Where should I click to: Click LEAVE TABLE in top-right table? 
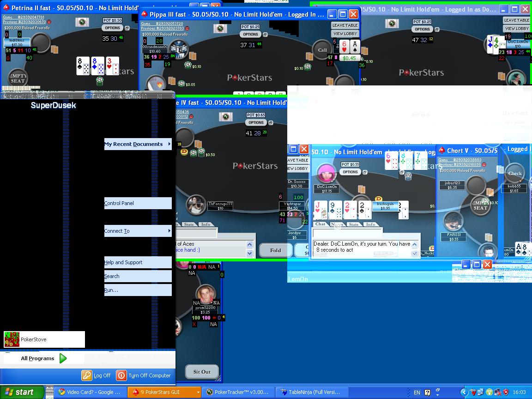[x=517, y=20]
